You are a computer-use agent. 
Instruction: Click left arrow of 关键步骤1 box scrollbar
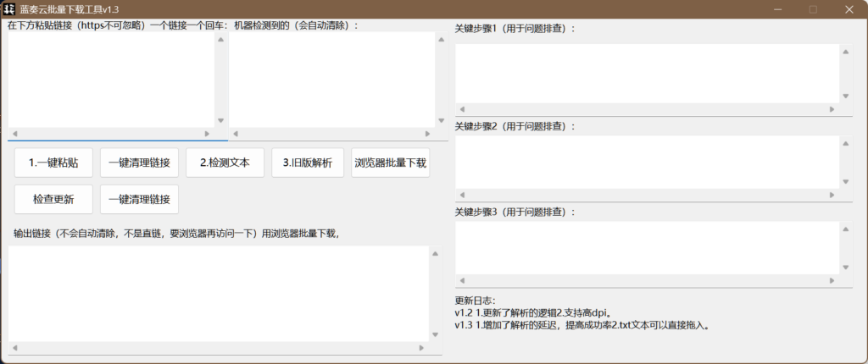pos(463,109)
